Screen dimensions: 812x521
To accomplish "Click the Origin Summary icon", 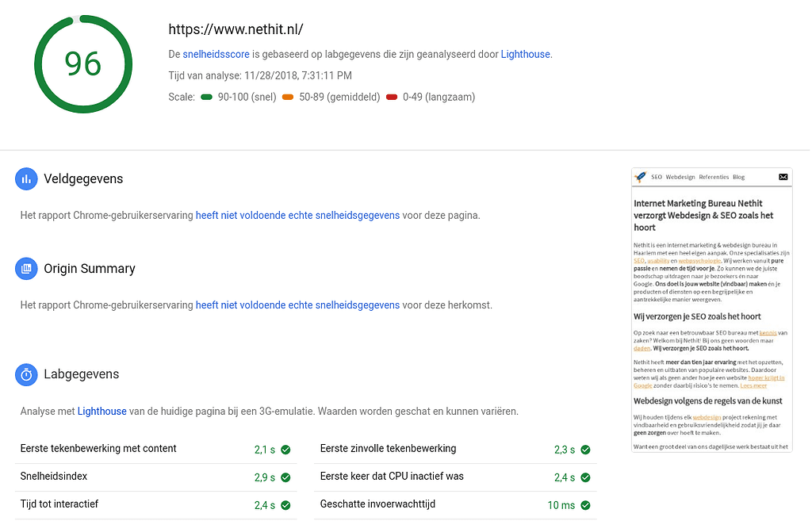I will [26, 269].
